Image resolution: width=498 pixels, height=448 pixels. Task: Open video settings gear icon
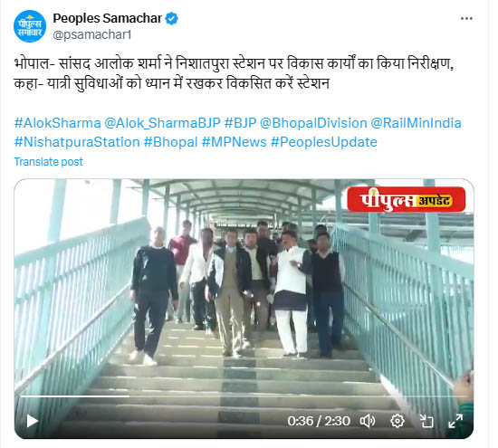pyautogui.click(x=397, y=422)
